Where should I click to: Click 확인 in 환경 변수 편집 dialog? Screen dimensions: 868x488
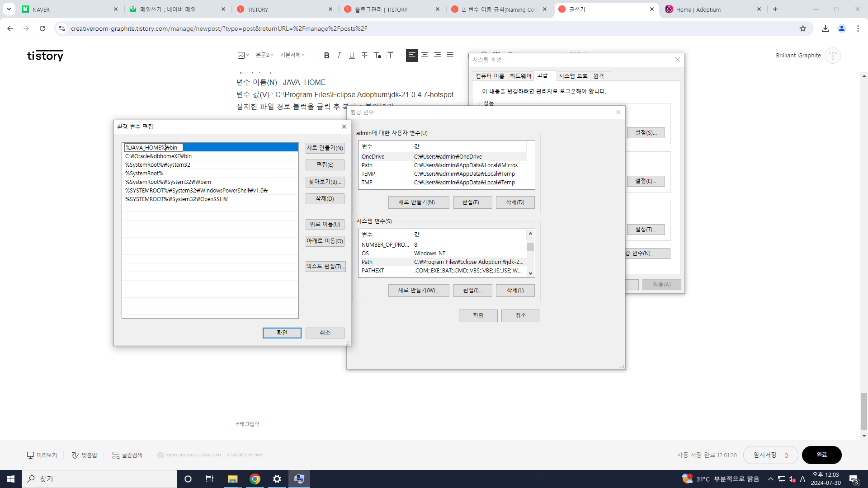282,333
